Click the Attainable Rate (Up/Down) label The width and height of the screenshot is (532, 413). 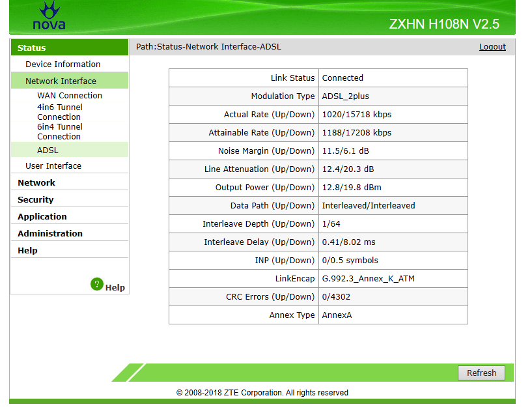(x=262, y=133)
